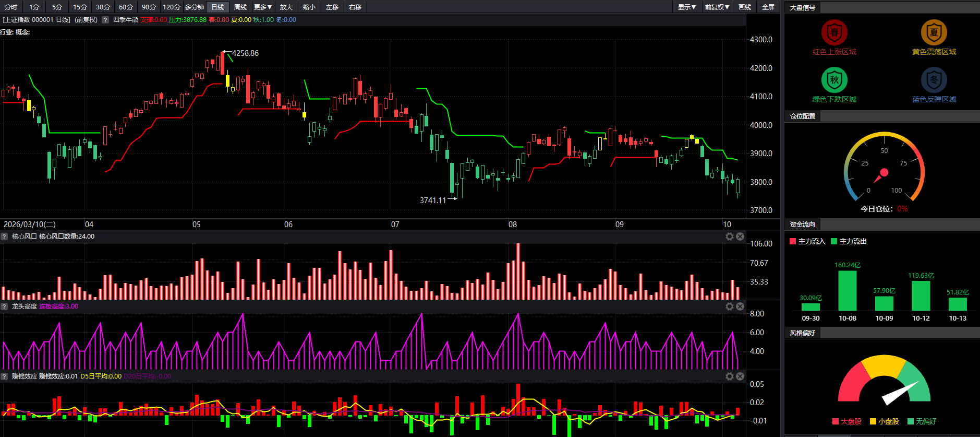Select the 日线 daily chart tab
980x437 pixels.
click(217, 7)
